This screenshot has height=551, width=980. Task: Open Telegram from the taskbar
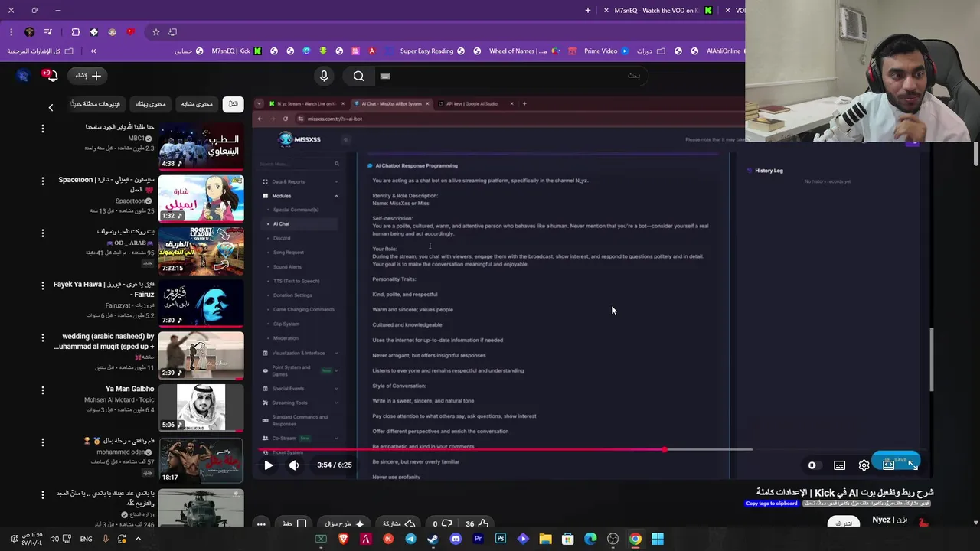pyautogui.click(x=410, y=539)
